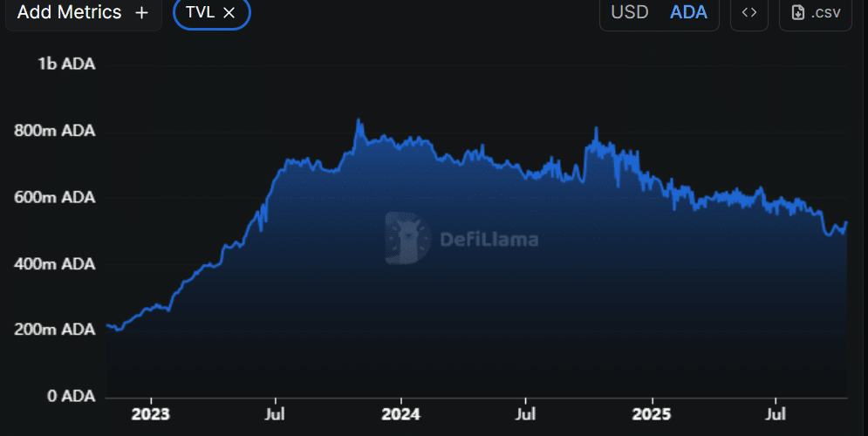Image resolution: width=868 pixels, height=436 pixels.
Task: Switch chart denomination to USD
Action: pos(629,13)
